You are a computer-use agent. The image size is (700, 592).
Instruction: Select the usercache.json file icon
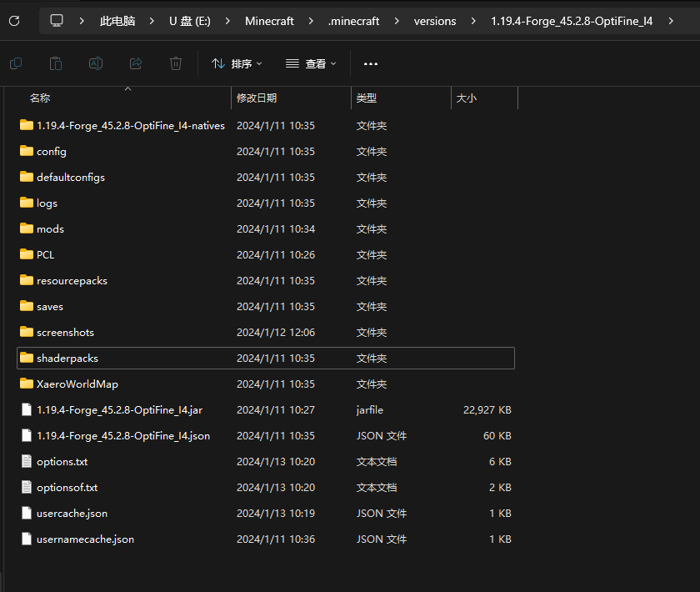click(27, 514)
